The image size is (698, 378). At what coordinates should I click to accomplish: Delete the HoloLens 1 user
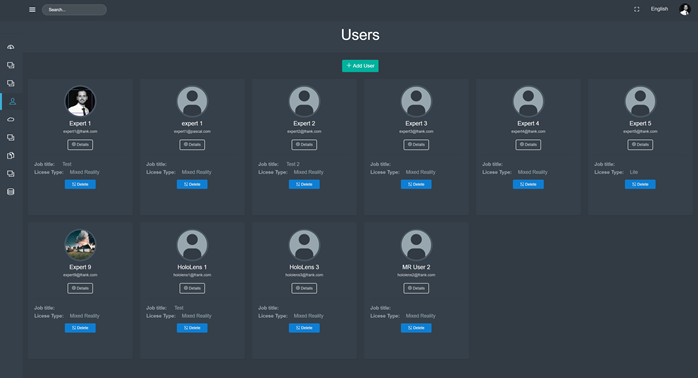pos(192,328)
